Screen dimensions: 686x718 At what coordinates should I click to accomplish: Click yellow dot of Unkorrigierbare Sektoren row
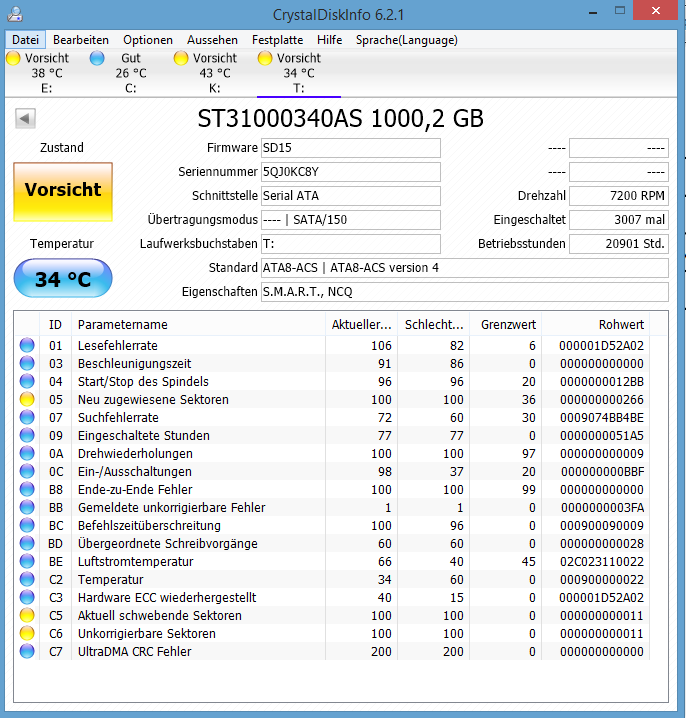pyautogui.click(x=27, y=633)
